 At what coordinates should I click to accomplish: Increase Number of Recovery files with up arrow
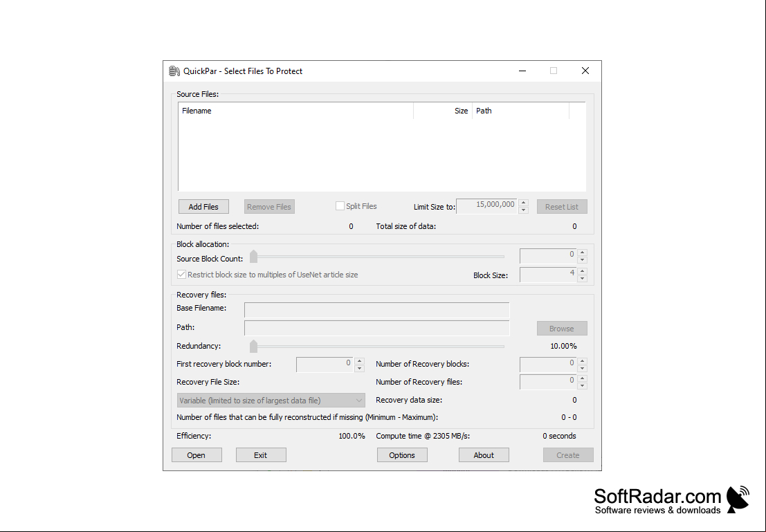(582, 378)
